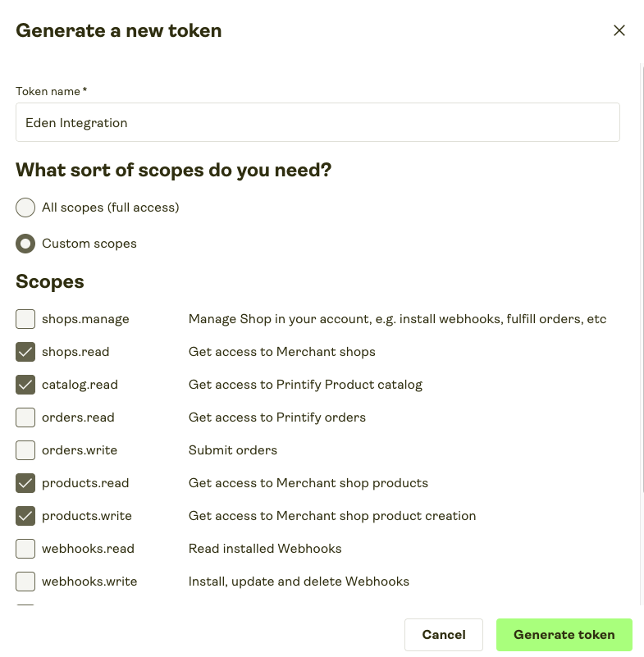This screenshot has height=657, width=644.
Task: Select the Custom scopes radio button
Action: pyautogui.click(x=25, y=244)
